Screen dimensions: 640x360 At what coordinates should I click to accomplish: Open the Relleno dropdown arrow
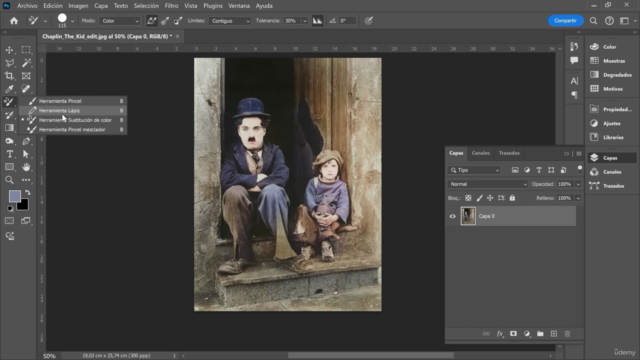(578, 198)
